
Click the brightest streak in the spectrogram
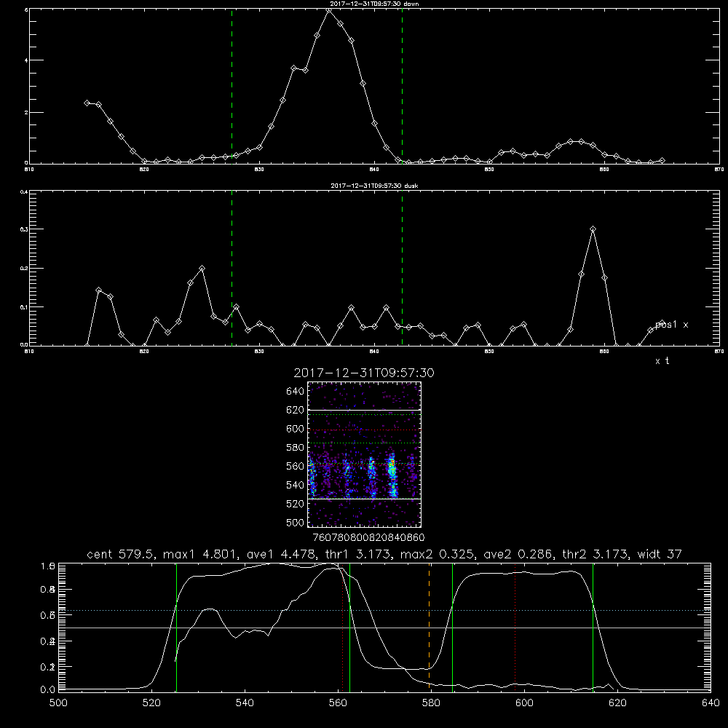click(392, 475)
